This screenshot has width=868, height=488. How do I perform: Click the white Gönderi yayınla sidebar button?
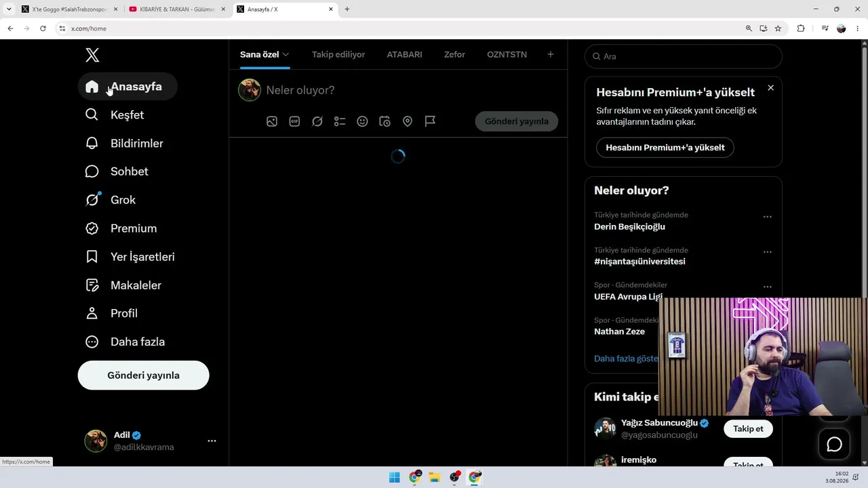(143, 375)
